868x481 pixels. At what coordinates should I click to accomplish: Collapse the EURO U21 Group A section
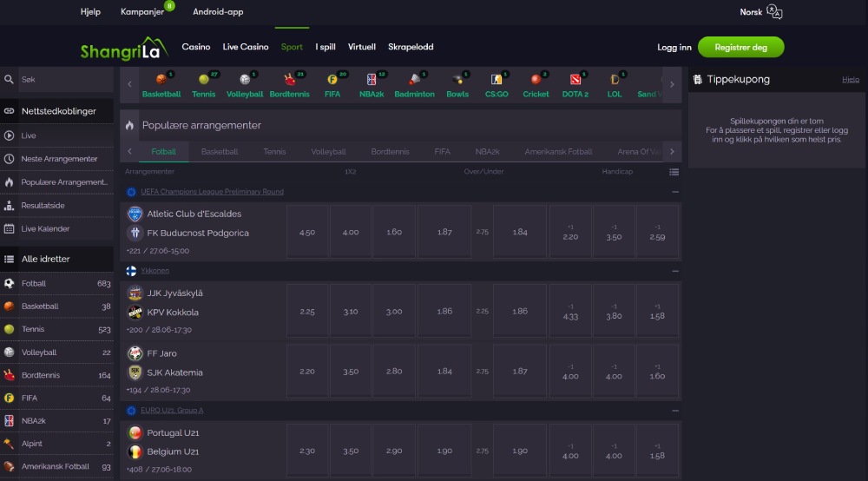point(674,410)
